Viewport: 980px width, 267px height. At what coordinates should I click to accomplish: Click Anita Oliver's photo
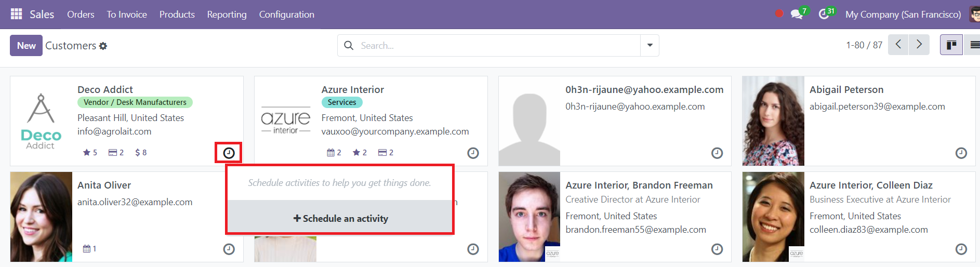pyautogui.click(x=41, y=217)
